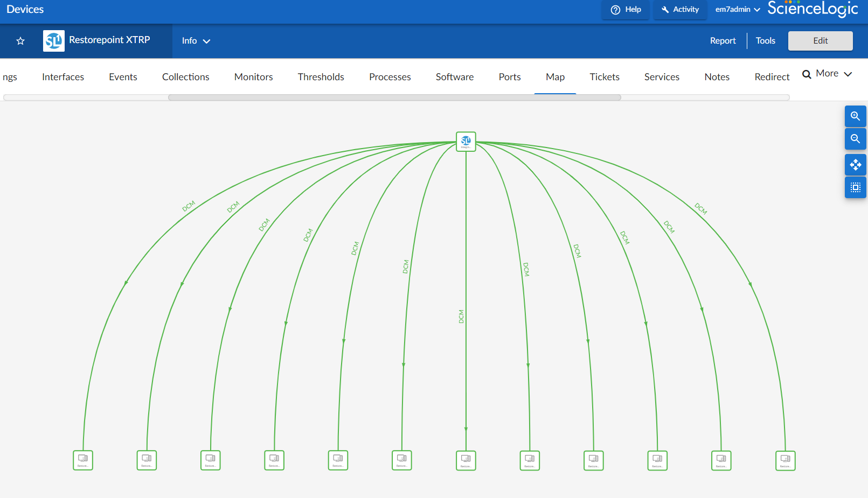
Task: Open the Thresholds tab
Action: tap(321, 77)
